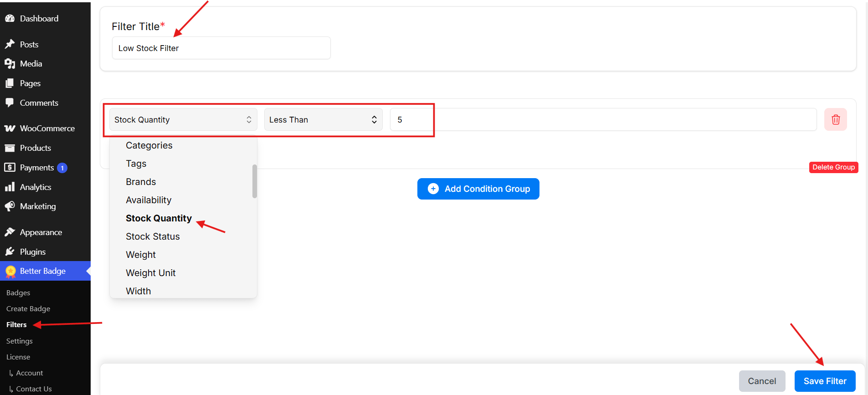
Task: Click the Save Filter button
Action: [825, 381]
